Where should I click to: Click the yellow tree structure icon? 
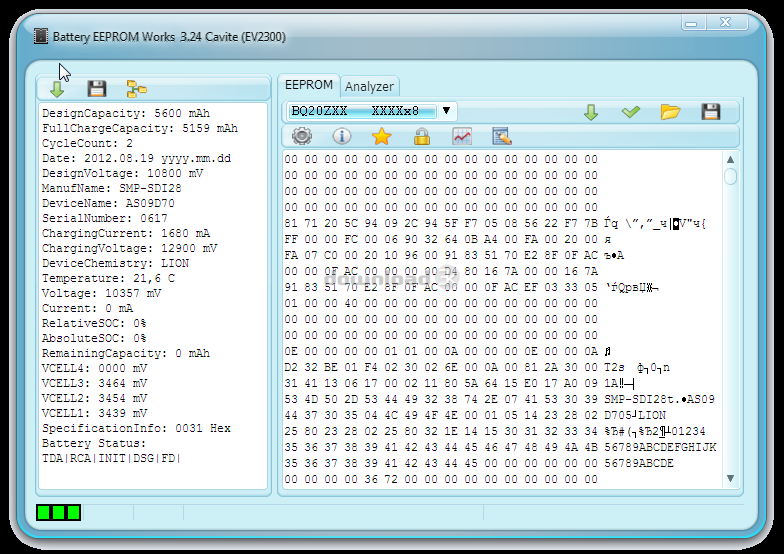coord(137,89)
